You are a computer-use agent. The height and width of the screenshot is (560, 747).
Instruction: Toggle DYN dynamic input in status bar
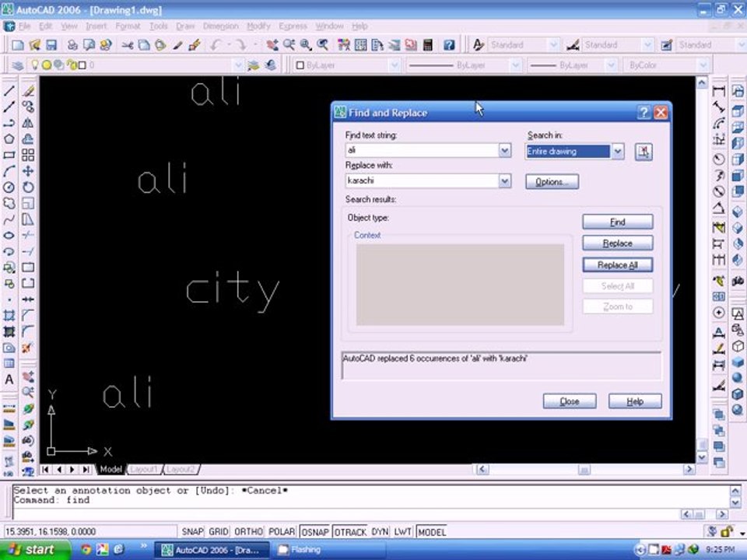point(380,531)
